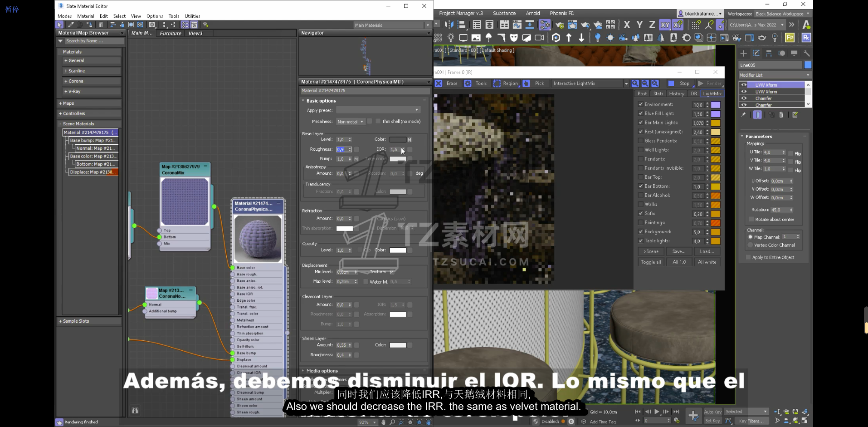Click the Environment light color swatch
Image resolution: width=868 pixels, height=427 pixels.
715,105
